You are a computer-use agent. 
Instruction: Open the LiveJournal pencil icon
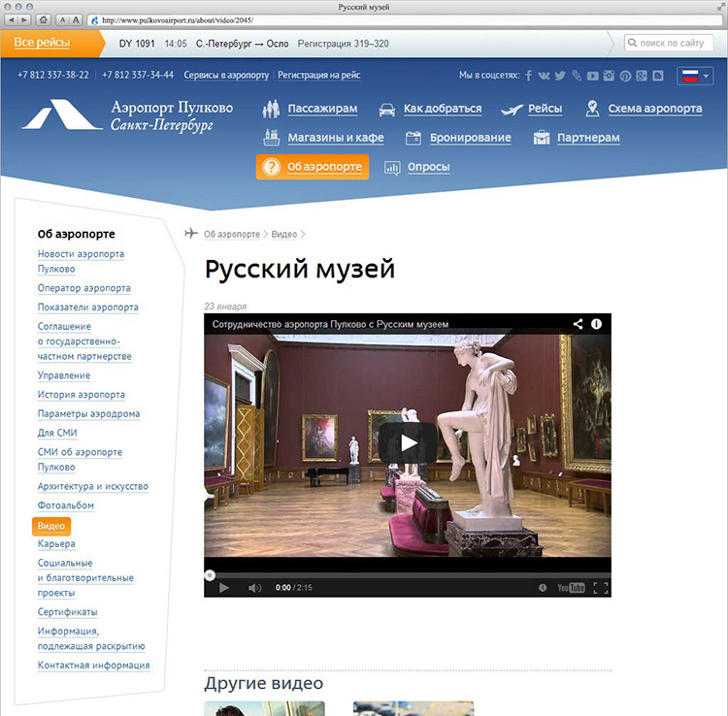(577, 76)
